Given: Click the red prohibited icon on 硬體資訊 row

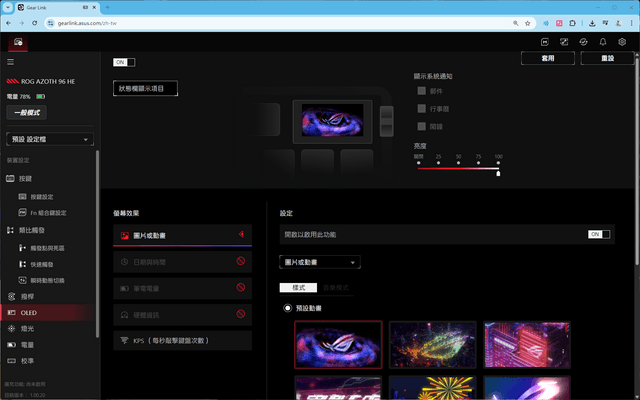Looking at the screenshot, I should click(x=241, y=314).
